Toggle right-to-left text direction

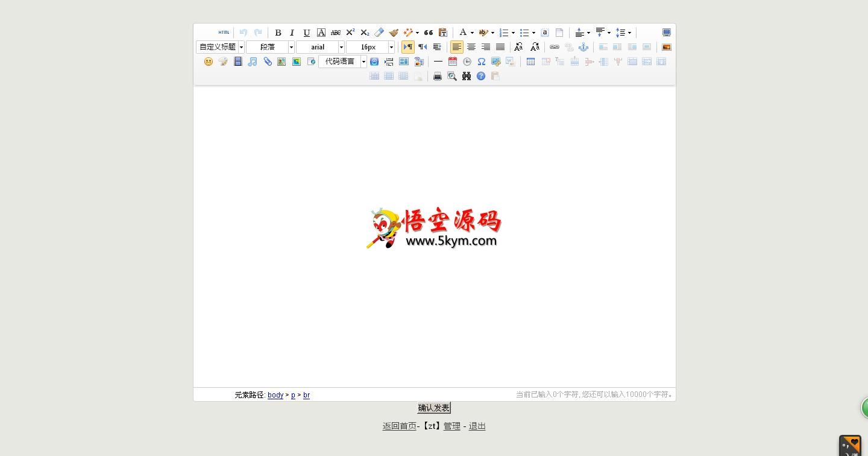tap(423, 47)
